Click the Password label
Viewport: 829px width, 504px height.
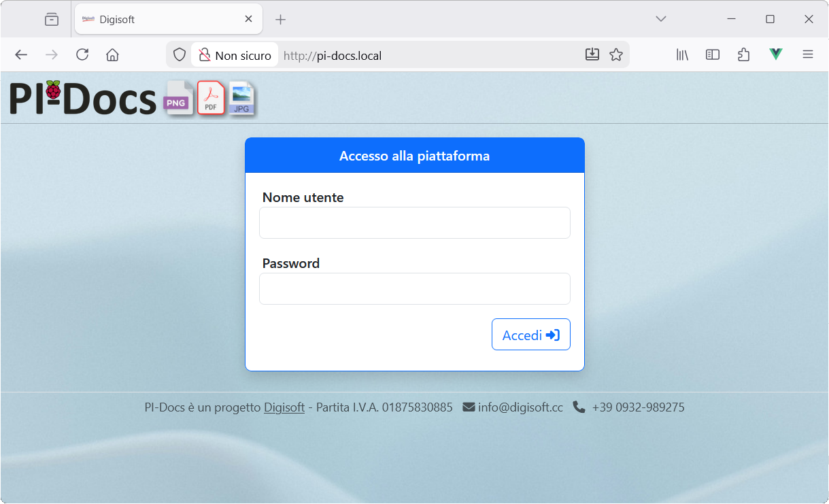291,263
